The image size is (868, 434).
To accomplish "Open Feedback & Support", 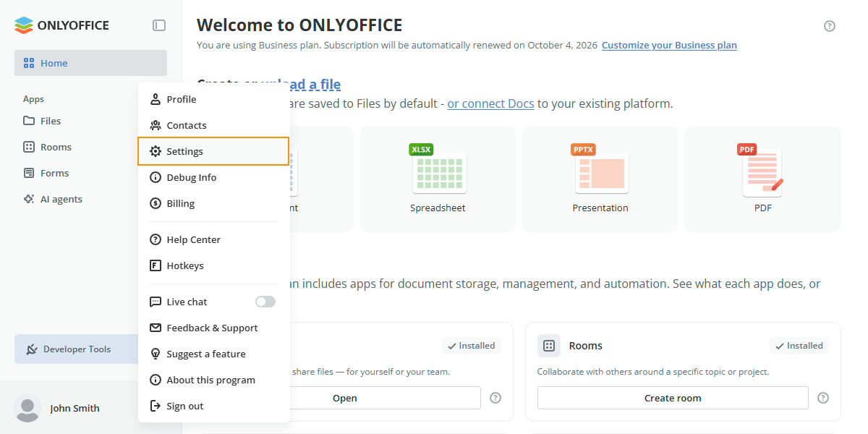I will [213, 328].
